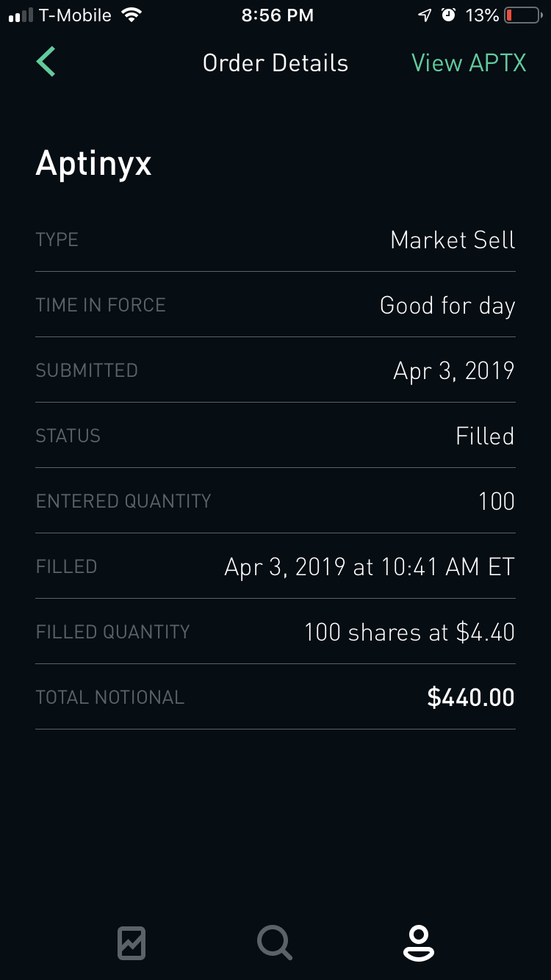Open the account profile tab icon
The width and height of the screenshot is (551, 980).
[418, 943]
